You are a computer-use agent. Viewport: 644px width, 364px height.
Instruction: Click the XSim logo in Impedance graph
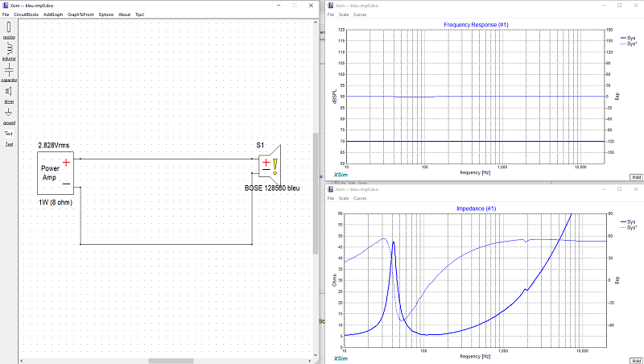pyautogui.click(x=341, y=358)
